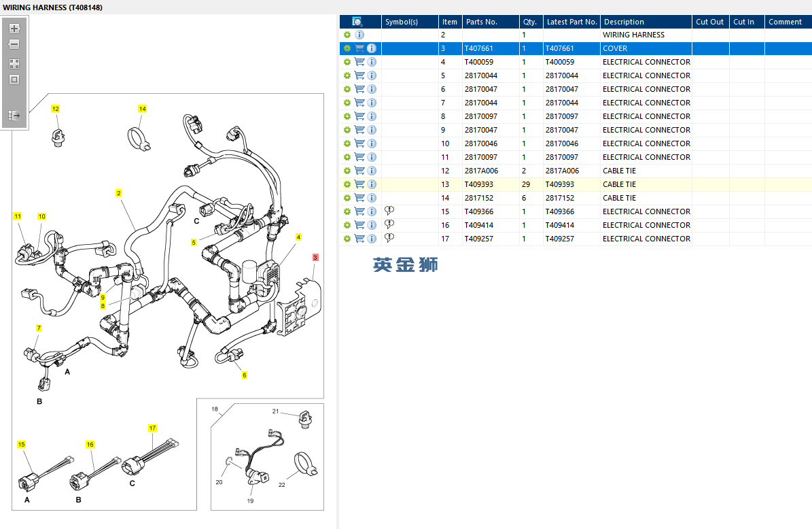This screenshot has width=812, height=529.
Task: Click the single-square fit view icon
Action: (14, 80)
